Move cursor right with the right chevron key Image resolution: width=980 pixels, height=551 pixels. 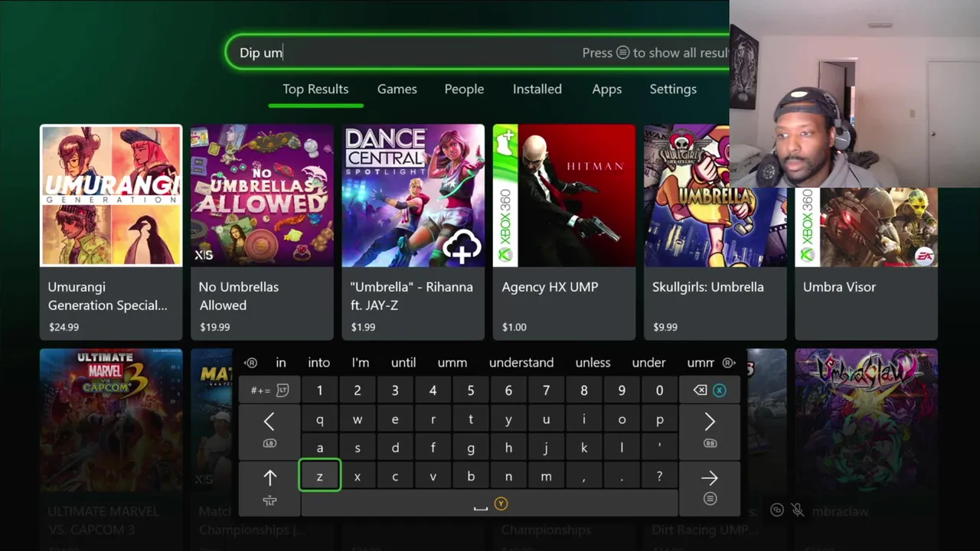click(x=710, y=431)
